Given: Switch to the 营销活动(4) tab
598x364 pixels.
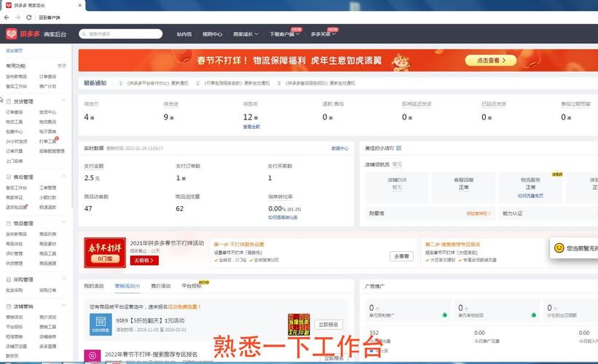Looking at the screenshot, I should pyautogui.click(x=127, y=286).
